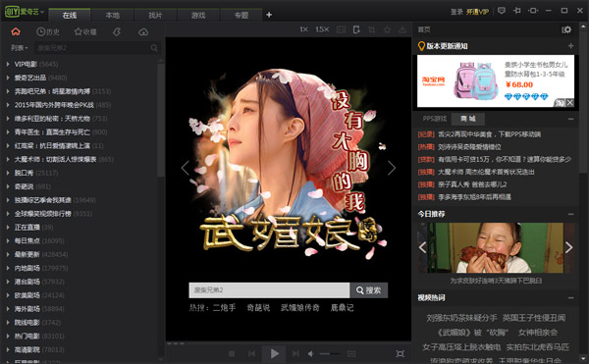The width and height of the screenshot is (589, 364).
Task: Click the icon left of the cloud icon
Action: [117, 32]
